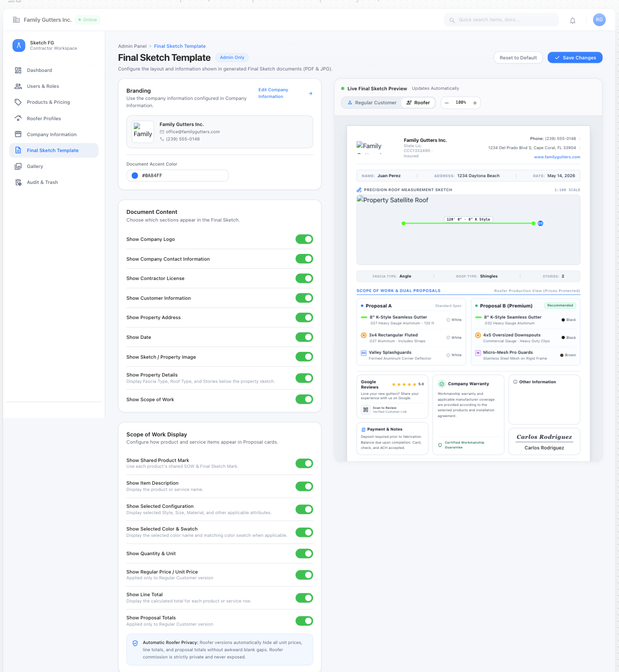The width and height of the screenshot is (619, 672).
Task: Click the Roofer Profiles house icon
Action: (18, 118)
